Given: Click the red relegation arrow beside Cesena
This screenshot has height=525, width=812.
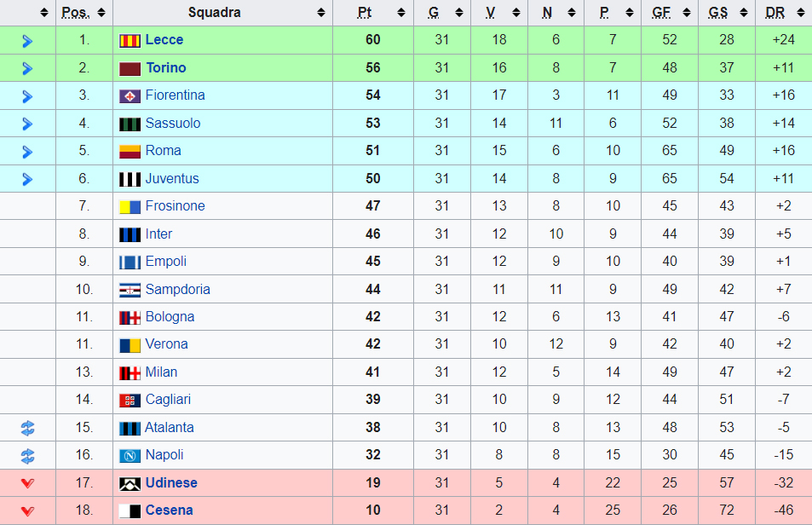Looking at the screenshot, I should (x=27, y=511).
